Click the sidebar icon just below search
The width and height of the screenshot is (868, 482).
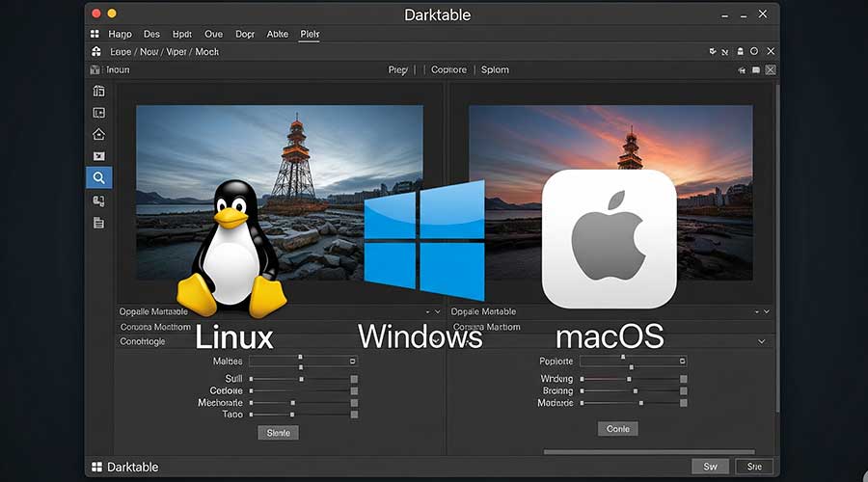(98, 201)
